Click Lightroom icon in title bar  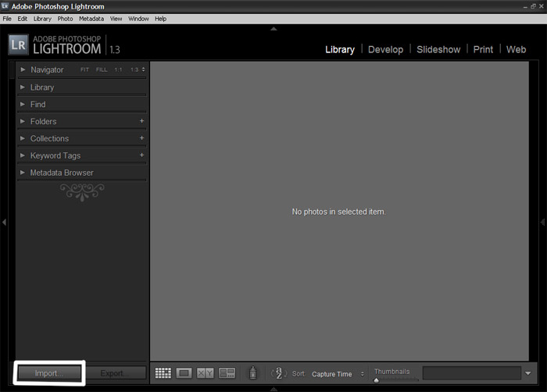pyautogui.click(x=5, y=6)
